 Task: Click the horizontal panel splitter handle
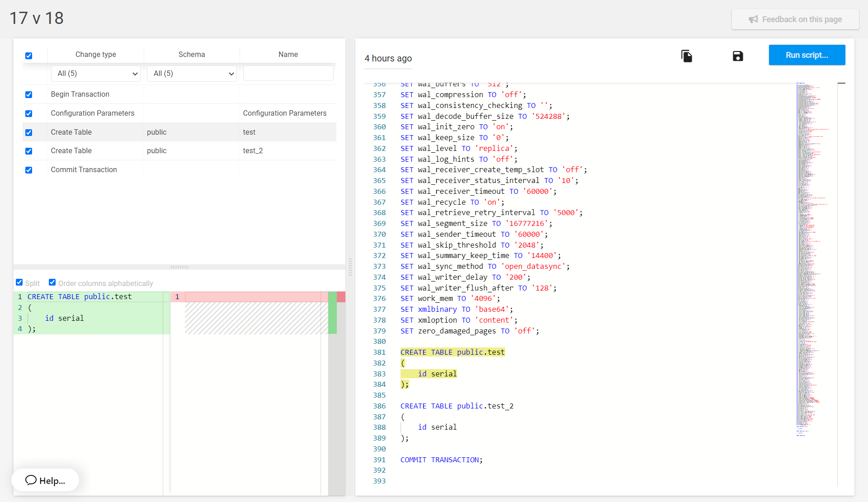[x=179, y=267]
